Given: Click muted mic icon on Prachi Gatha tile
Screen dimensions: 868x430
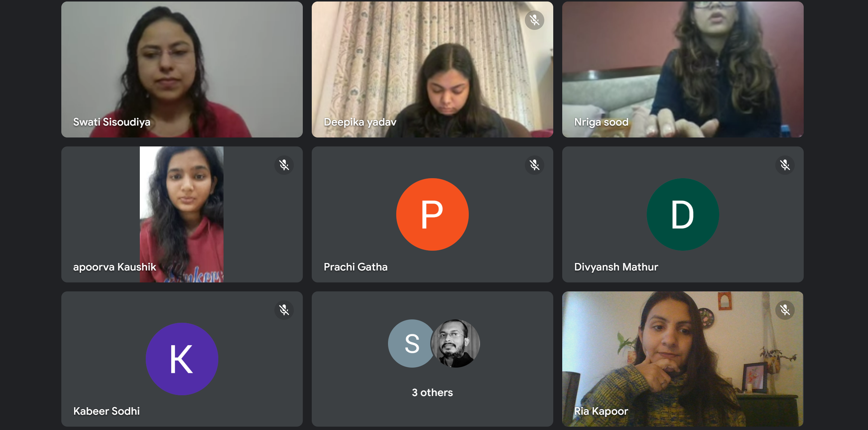Looking at the screenshot, I should pyautogui.click(x=534, y=165).
